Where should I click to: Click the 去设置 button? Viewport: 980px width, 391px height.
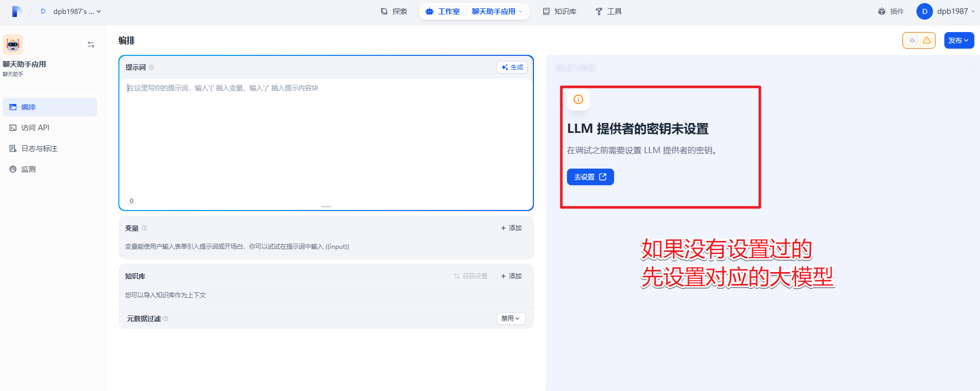590,177
